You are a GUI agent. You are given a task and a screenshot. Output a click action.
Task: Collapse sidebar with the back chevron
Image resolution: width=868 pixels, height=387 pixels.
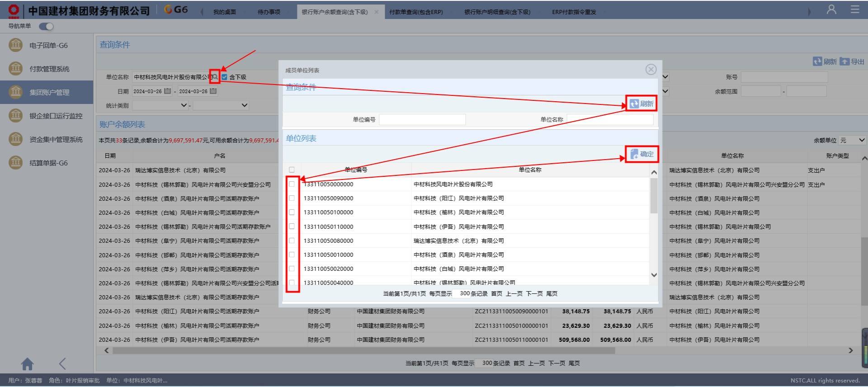click(x=62, y=363)
